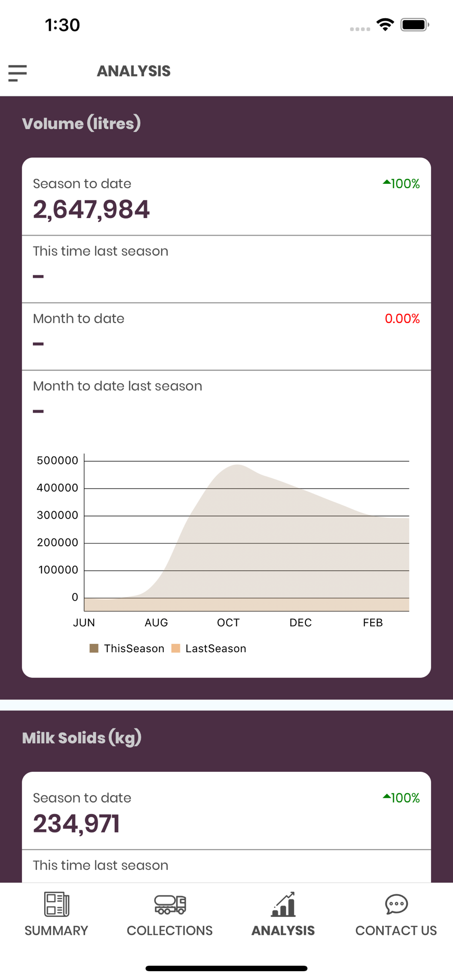Switch to the COLLECTIONS tab label
The height and width of the screenshot is (980, 453).
click(170, 931)
